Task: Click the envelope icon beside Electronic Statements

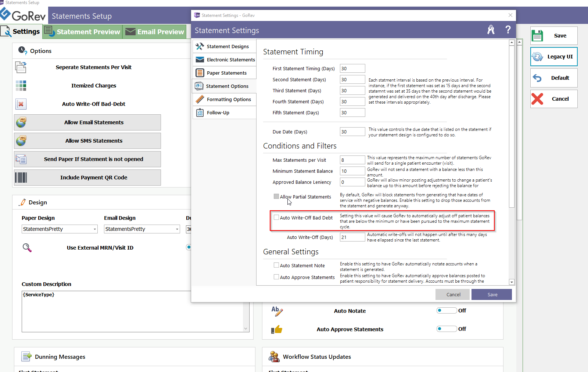Action: click(200, 60)
